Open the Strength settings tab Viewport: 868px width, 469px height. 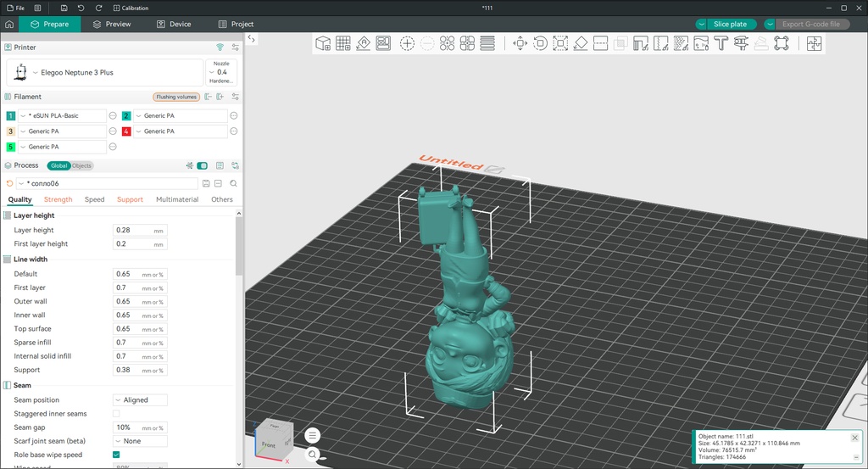(x=58, y=199)
